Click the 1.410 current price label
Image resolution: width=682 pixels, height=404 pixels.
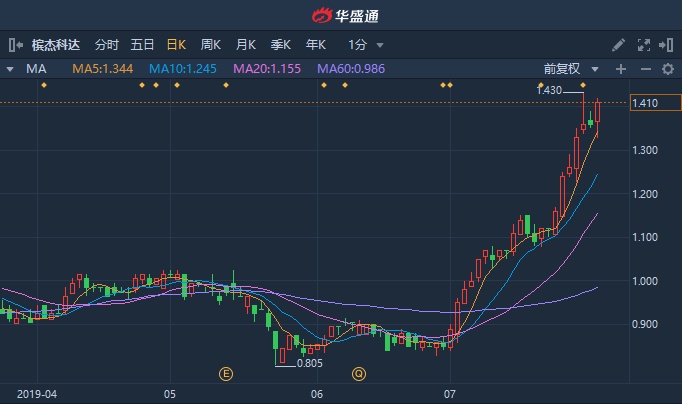point(655,103)
